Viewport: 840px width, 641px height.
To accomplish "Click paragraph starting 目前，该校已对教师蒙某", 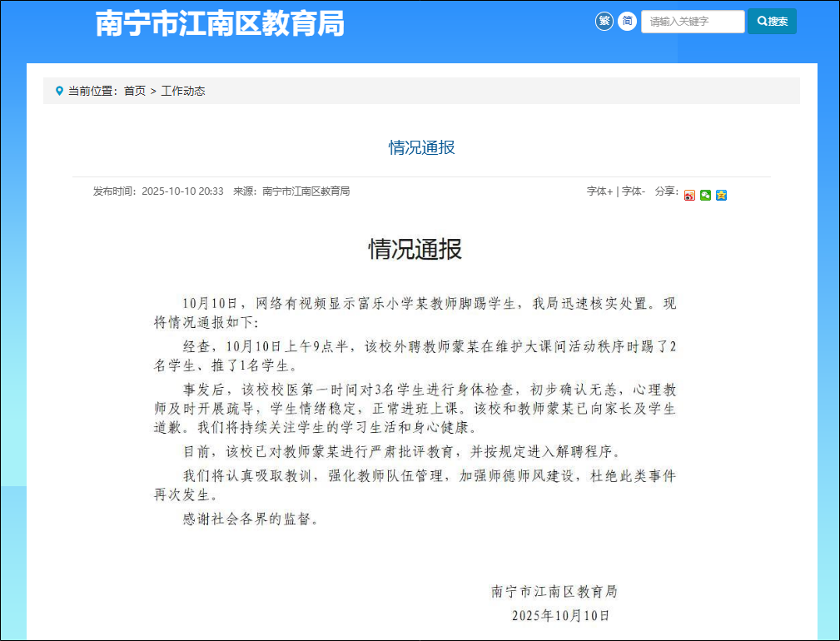I will 402,452.
